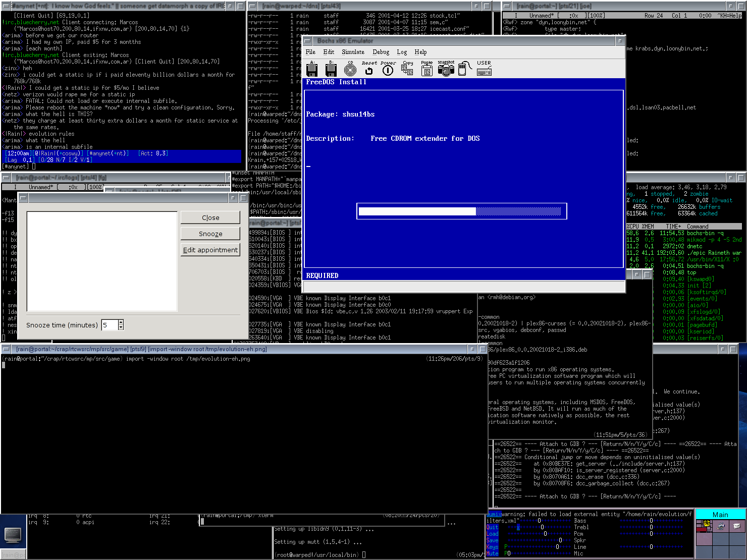Image resolution: width=747 pixels, height=560 pixels.
Task: Take a snapshot with the camera icon
Action: pos(446,69)
